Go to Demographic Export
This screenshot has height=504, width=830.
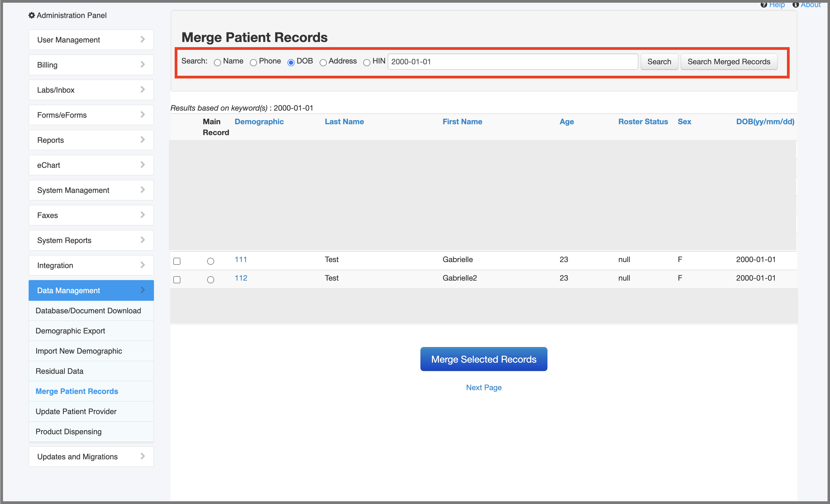click(91, 331)
